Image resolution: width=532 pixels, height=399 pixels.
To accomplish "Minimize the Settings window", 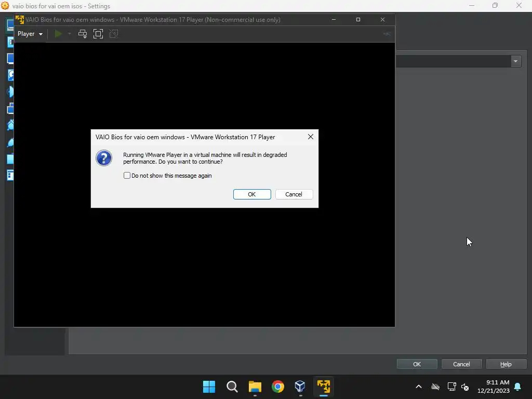I will point(472,5).
